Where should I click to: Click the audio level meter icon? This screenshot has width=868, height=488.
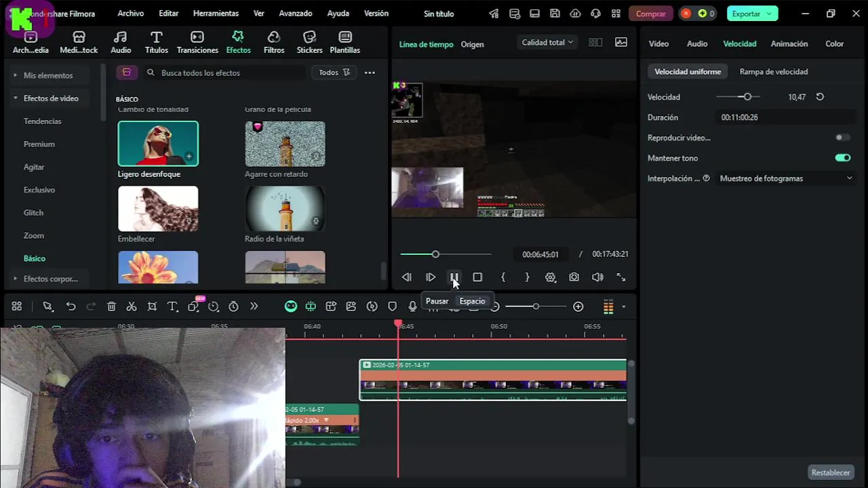pos(608,307)
